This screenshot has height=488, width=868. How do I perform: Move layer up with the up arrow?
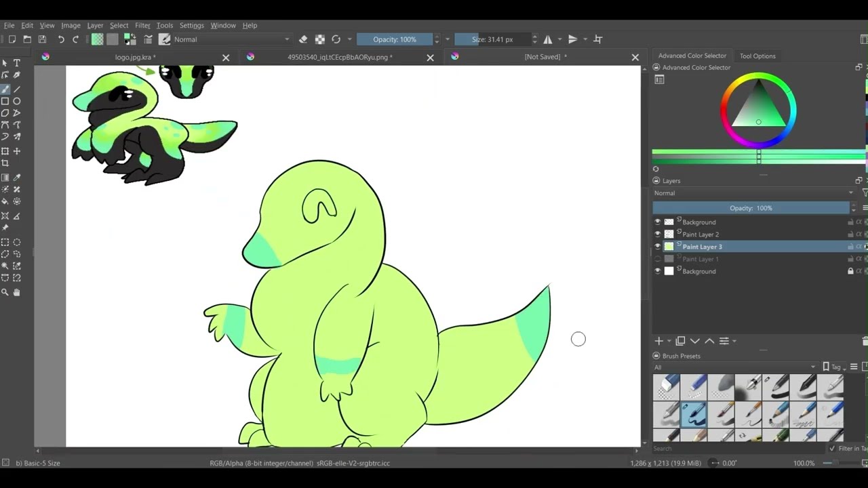click(709, 341)
